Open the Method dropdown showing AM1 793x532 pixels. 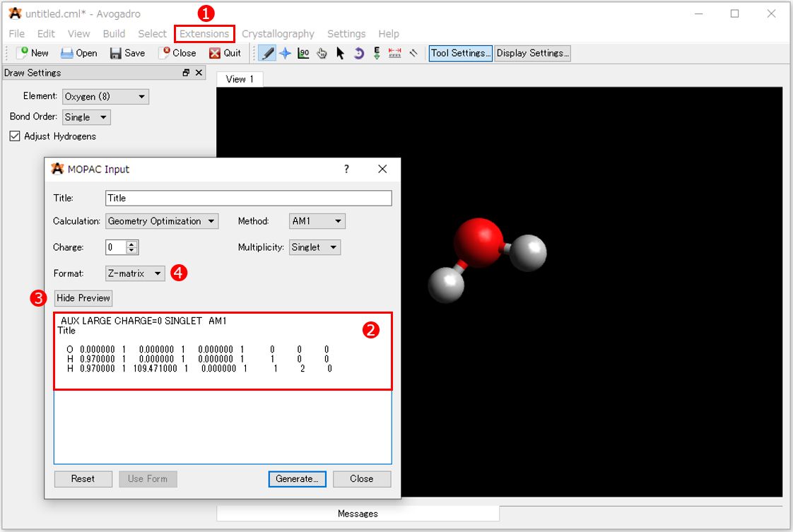317,220
